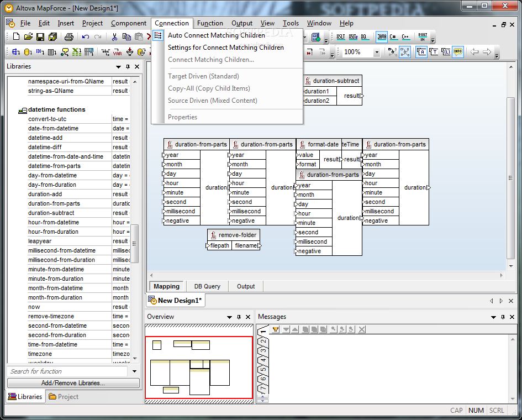Insert Filter component icon
This screenshot has height=420, width=522.
coord(130,52)
